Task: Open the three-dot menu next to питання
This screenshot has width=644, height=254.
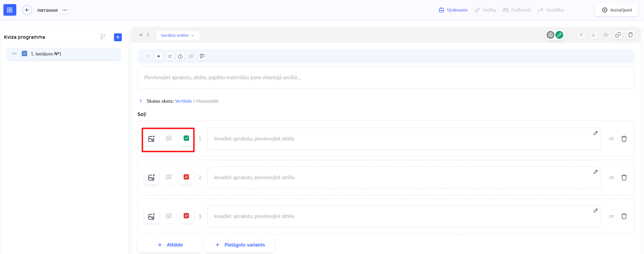Action: tap(64, 10)
